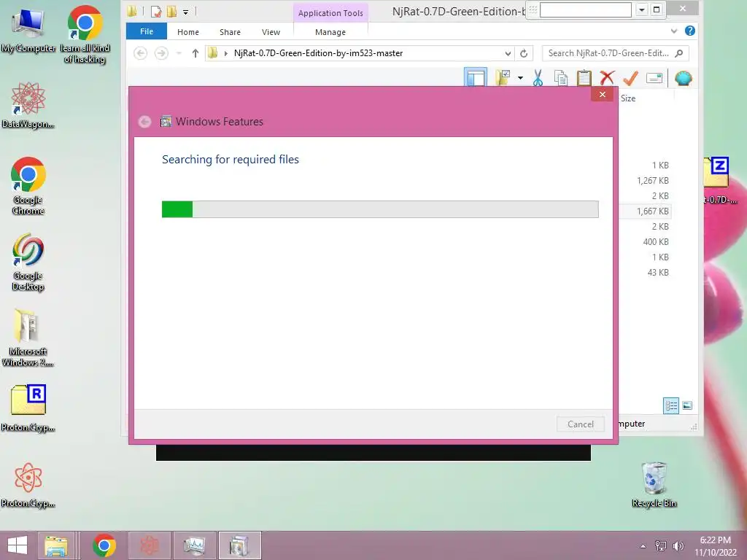
Task: Open My Computer desktop icon
Action: click(28, 31)
